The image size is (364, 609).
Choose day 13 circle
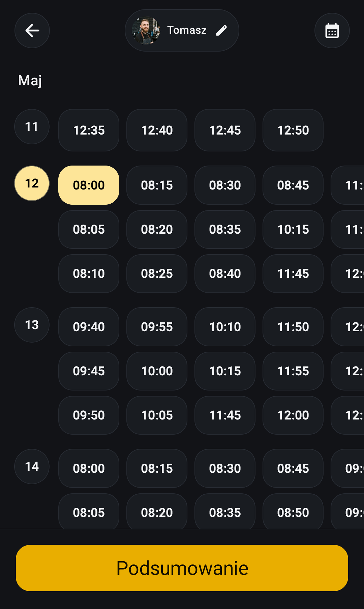click(x=32, y=325)
